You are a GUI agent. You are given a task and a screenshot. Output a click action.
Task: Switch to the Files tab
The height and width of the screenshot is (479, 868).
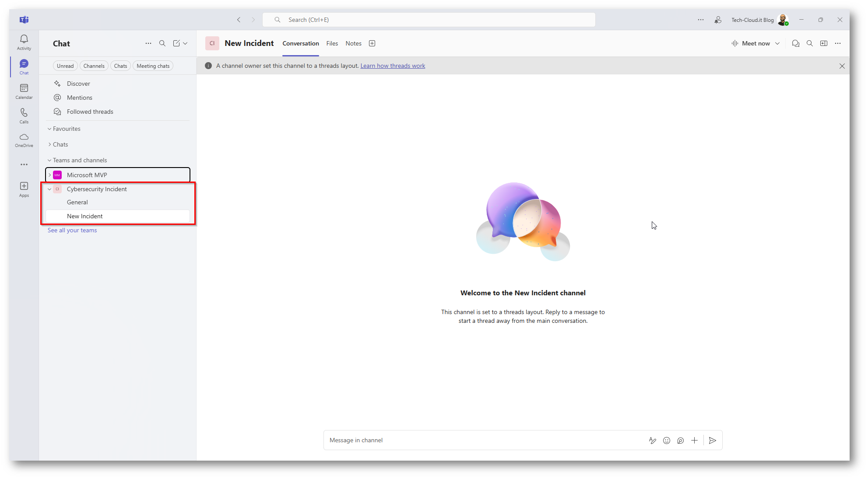click(332, 43)
